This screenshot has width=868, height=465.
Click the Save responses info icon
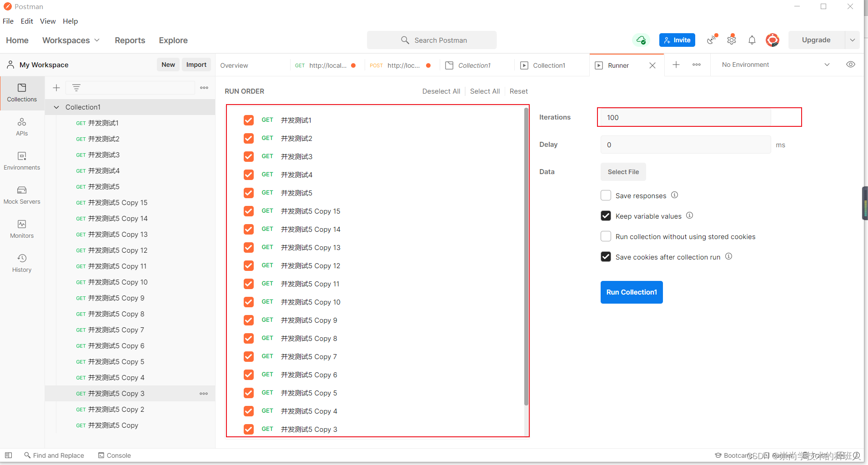tap(675, 195)
